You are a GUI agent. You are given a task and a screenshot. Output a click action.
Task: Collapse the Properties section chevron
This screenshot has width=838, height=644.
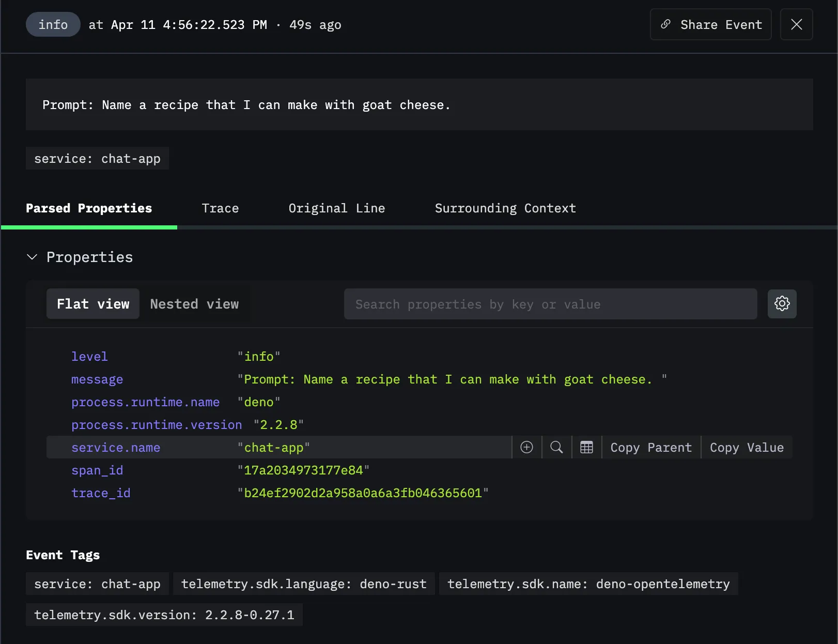(32, 257)
